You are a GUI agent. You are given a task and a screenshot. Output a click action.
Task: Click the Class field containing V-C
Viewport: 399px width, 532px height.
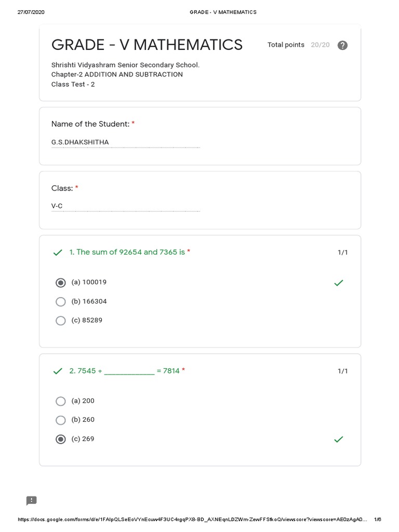[125, 206]
